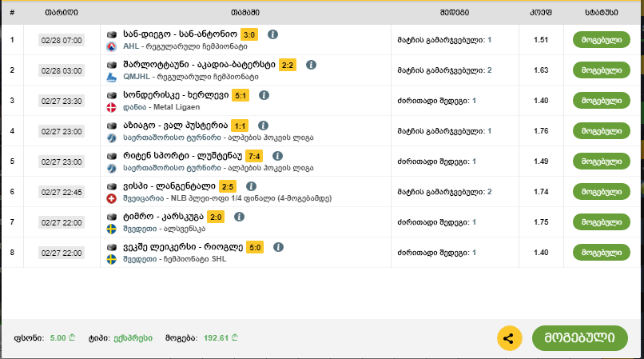
Task: Click მოგებული status button in row 1
Action: point(602,40)
